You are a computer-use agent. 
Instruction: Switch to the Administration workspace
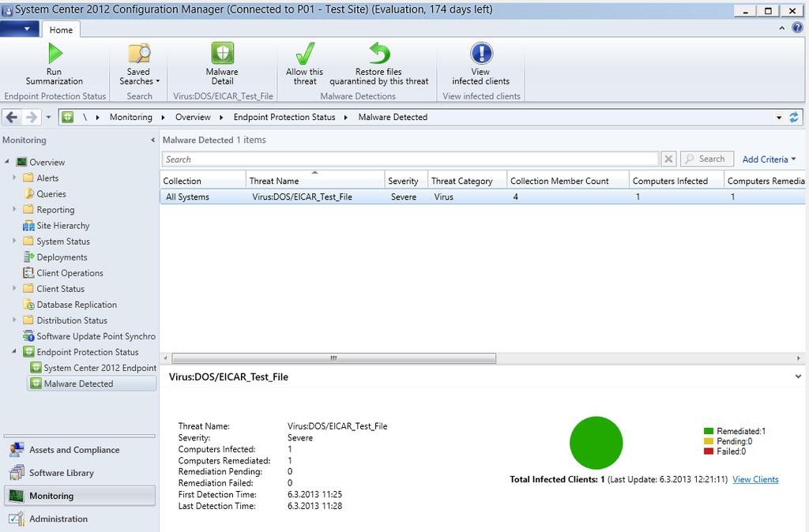click(x=80, y=519)
